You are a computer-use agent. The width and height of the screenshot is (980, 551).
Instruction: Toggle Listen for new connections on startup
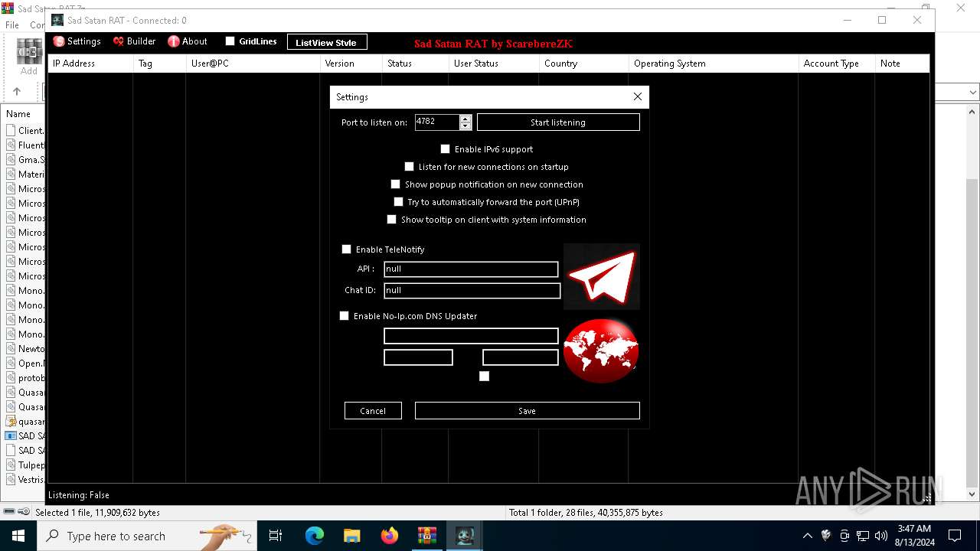point(409,167)
